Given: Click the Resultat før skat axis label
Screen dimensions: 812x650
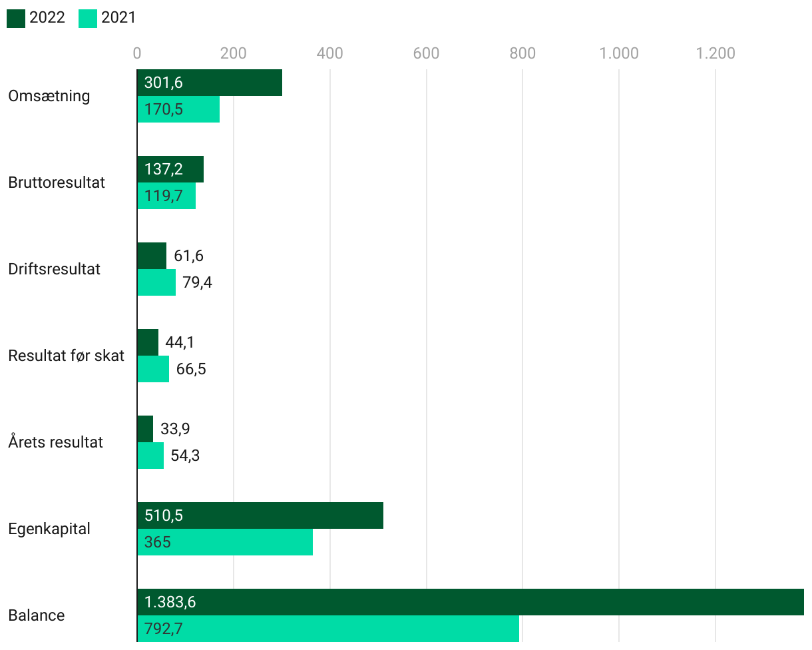Looking at the screenshot, I should pos(66,356).
